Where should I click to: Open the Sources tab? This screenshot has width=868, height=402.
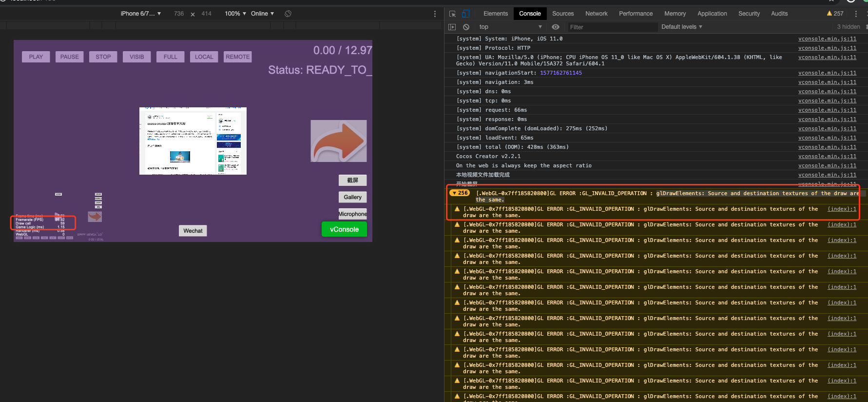tap(563, 14)
